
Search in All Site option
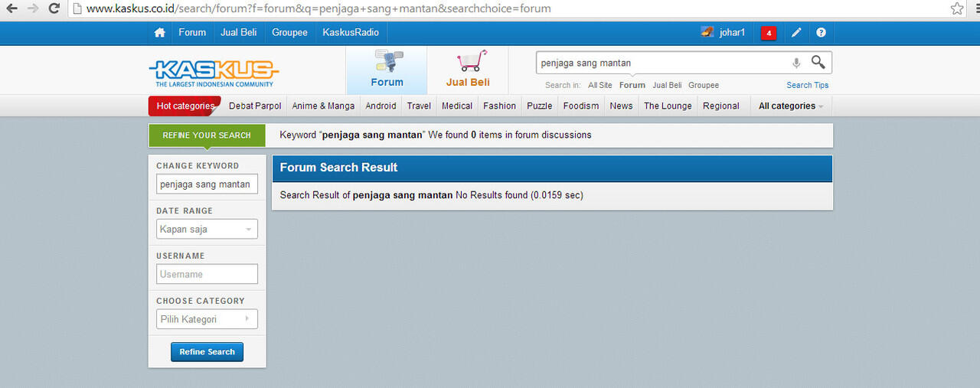pyautogui.click(x=600, y=85)
